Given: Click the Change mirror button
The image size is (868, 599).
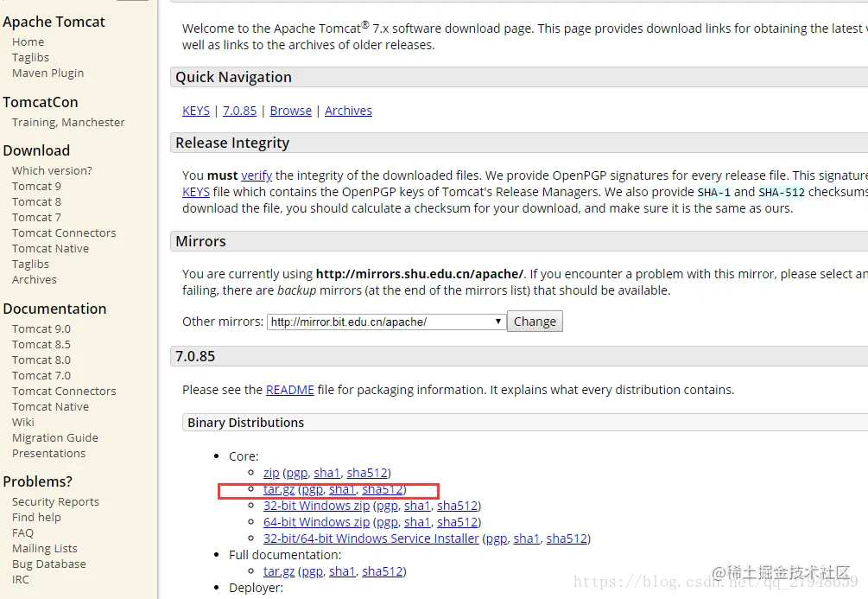Looking at the screenshot, I should (x=535, y=322).
